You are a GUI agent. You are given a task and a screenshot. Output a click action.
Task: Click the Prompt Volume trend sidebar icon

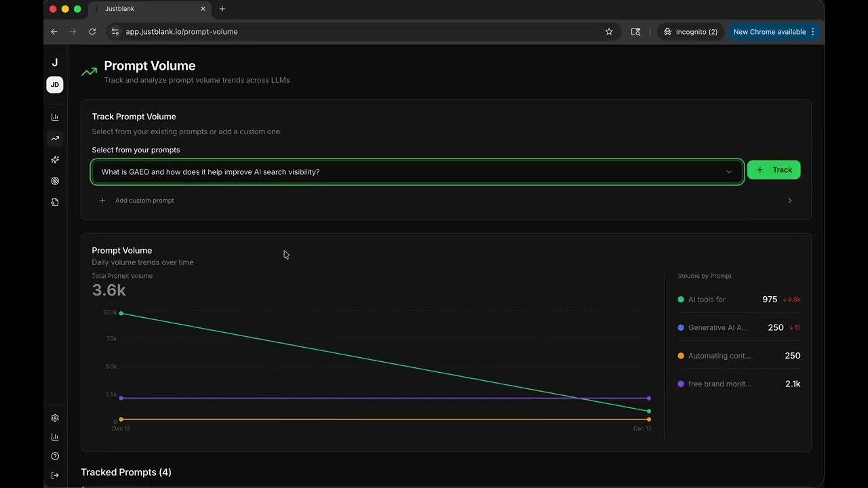(x=55, y=138)
